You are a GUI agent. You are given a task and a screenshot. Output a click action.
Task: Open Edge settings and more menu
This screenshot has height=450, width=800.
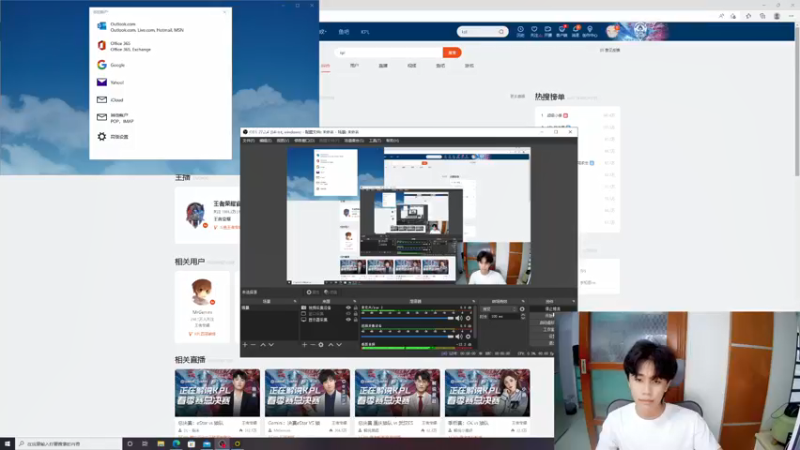click(x=791, y=16)
